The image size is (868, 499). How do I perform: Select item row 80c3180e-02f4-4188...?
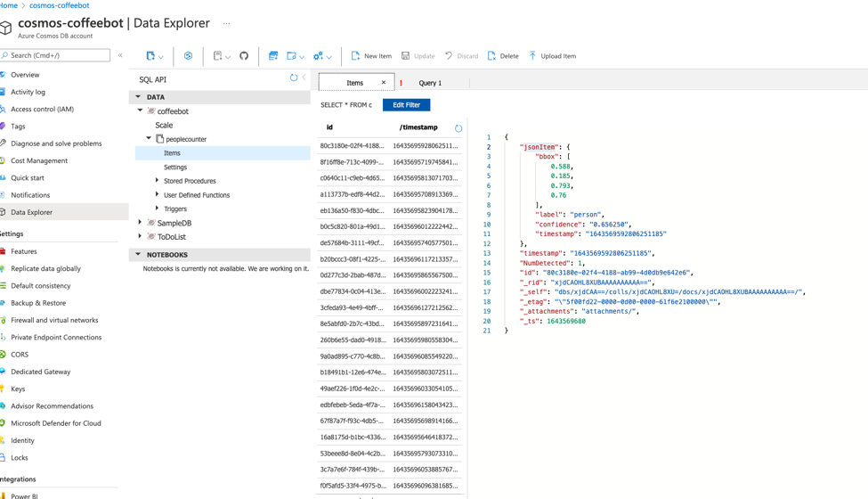[389, 145]
